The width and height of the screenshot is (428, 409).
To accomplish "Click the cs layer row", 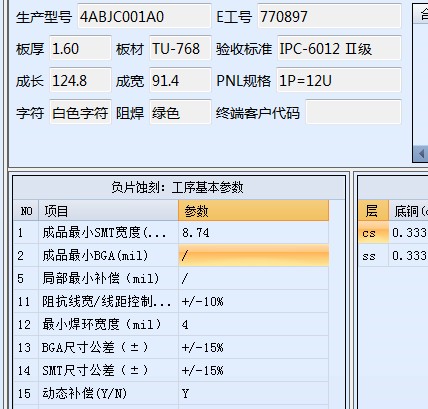I will point(393,232).
